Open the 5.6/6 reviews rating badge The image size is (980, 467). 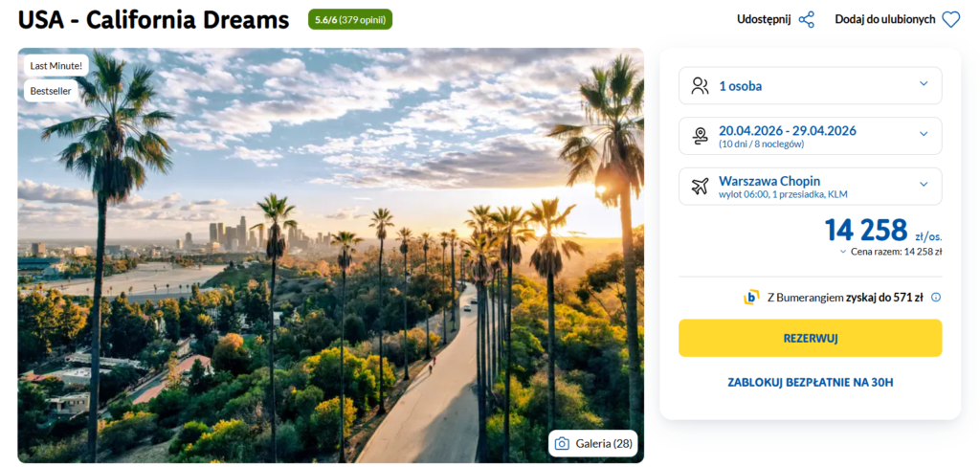(x=349, y=19)
